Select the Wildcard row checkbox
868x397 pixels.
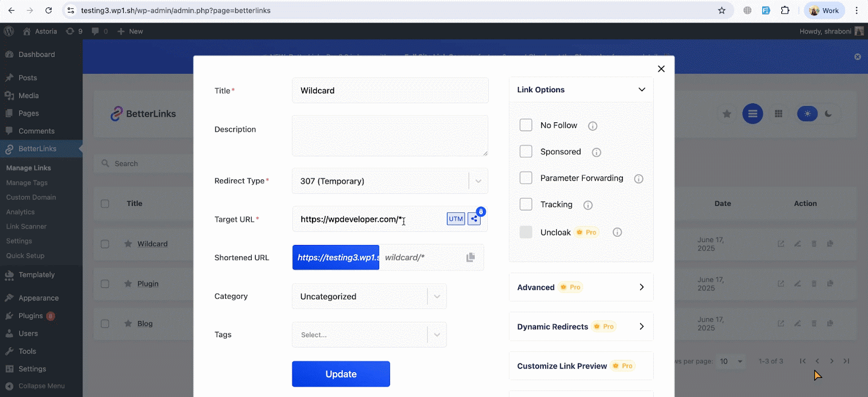105,244
